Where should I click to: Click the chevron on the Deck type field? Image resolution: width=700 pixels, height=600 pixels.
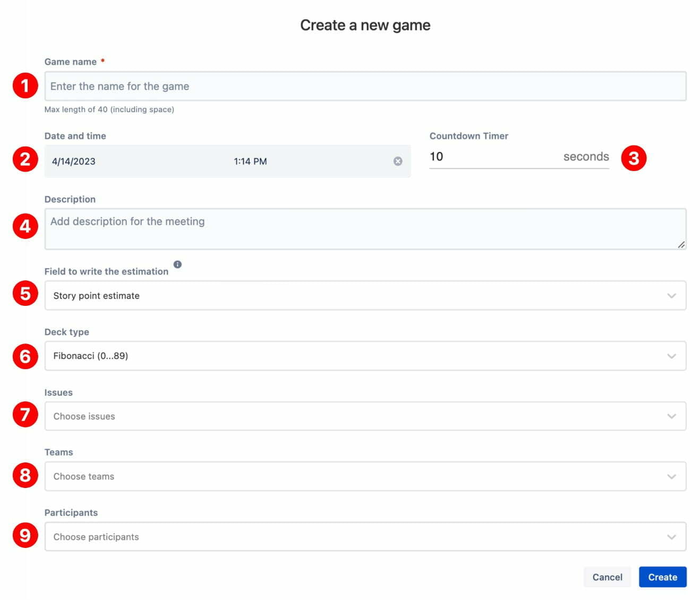pyautogui.click(x=671, y=356)
